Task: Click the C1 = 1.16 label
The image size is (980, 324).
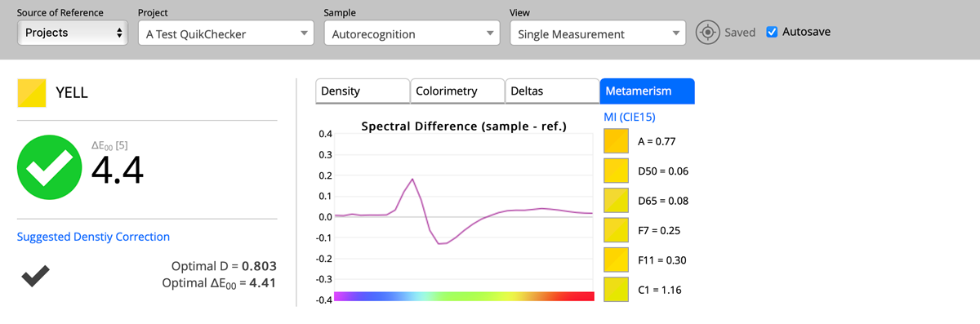Action: (x=660, y=291)
